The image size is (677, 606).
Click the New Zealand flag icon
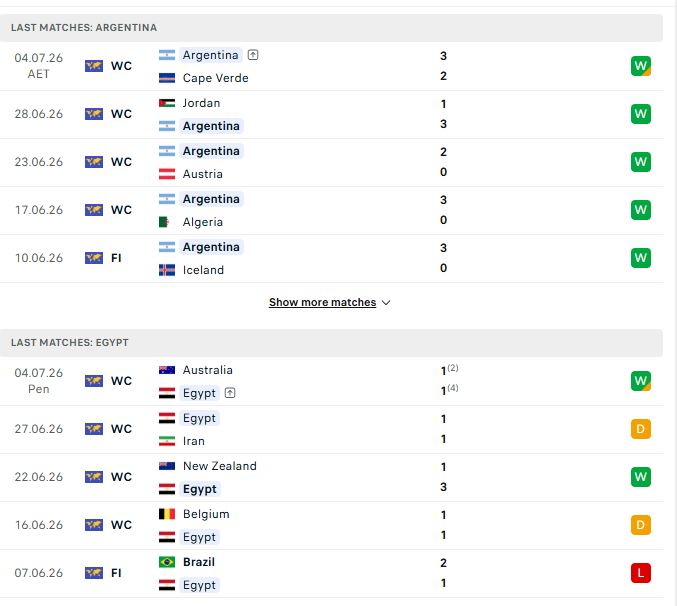click(167, 466)
